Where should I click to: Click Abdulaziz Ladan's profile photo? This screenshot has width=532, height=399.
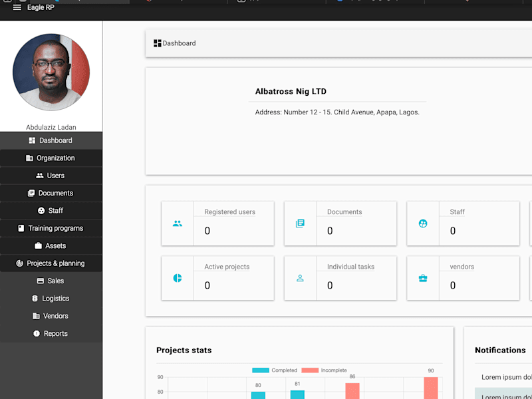51,72
